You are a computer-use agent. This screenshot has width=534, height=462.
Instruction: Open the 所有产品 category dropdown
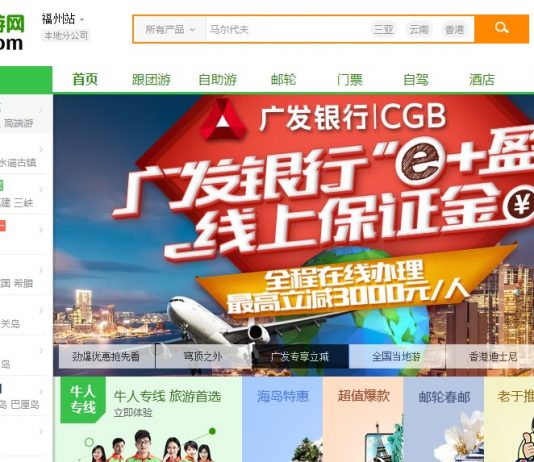(x=170, y=29)
